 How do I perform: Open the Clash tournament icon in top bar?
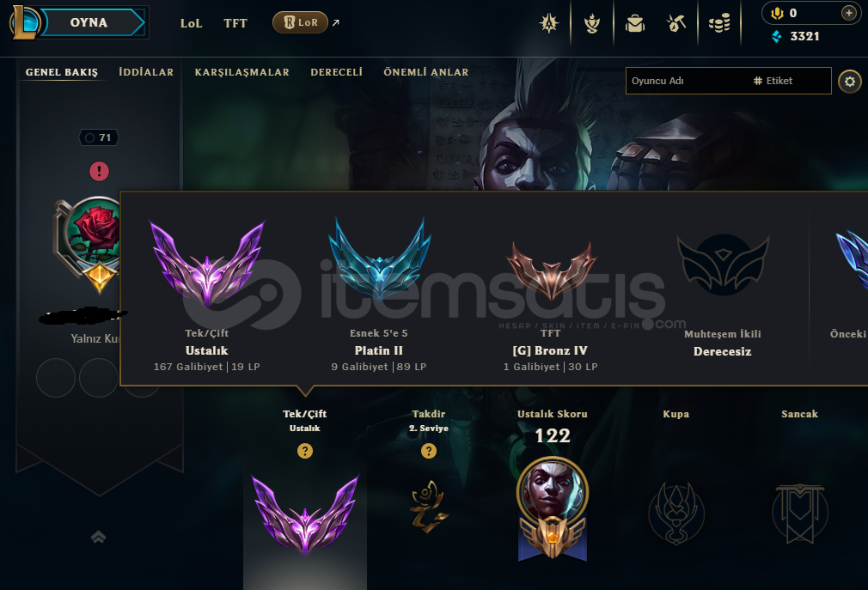pyautogui.click(x=549, y=23)
